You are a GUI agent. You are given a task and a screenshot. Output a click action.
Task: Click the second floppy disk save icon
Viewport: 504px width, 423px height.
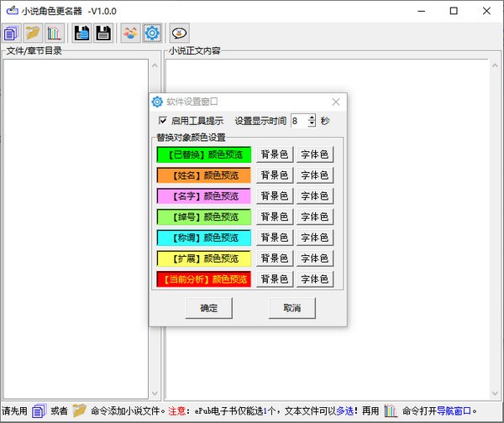coord(103,34)
